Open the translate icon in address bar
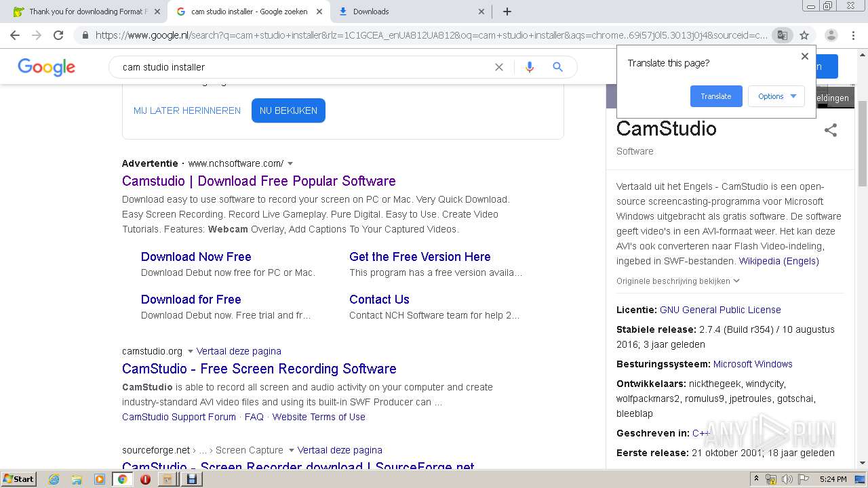Image resolution: width=868 pixels, height=488 pixels. (782, 35)
